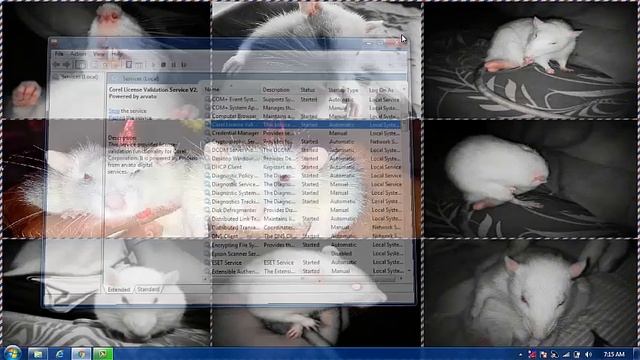Select the Credential Manager service row
Viewport: 640px width, 360px height.
pos(302,133)
